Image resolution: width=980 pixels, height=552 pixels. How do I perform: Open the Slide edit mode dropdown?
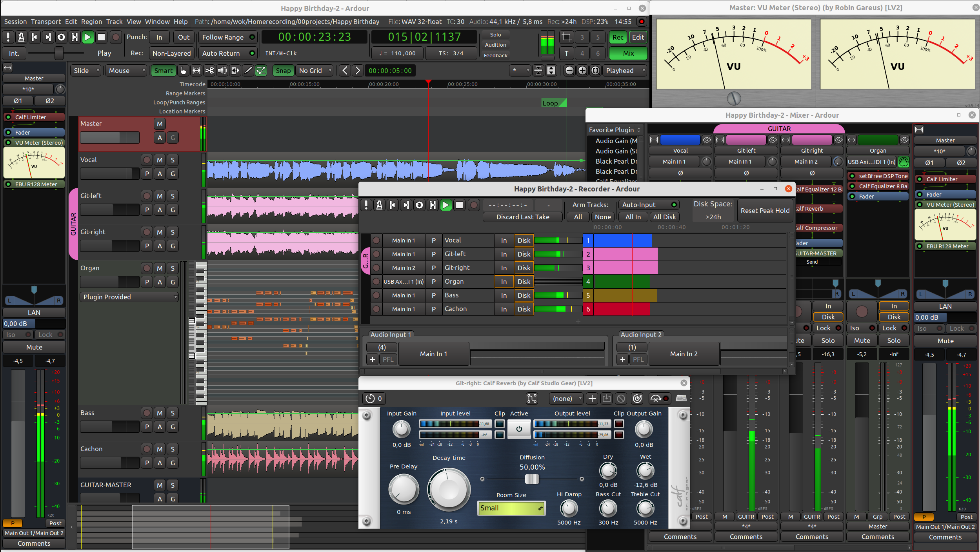pos(86,71)
